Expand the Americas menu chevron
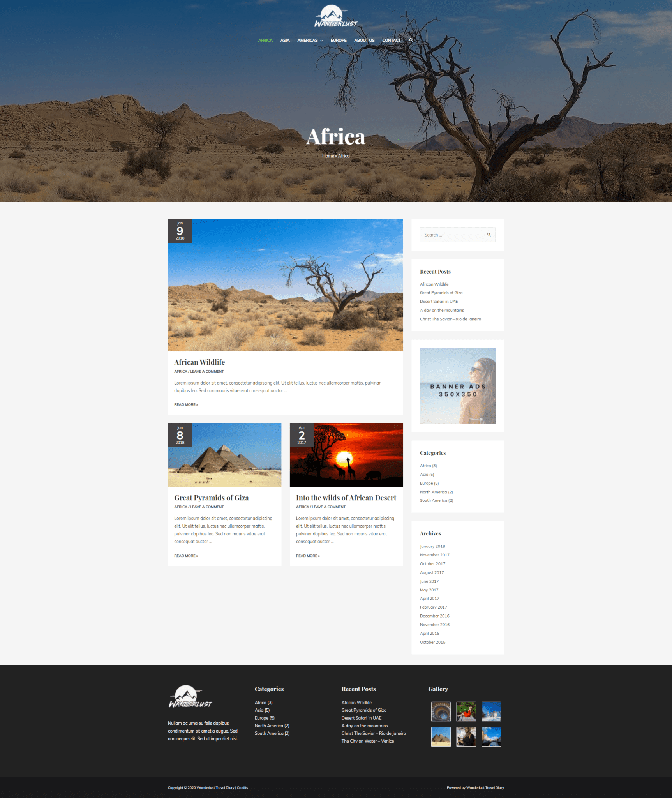 click(322, 41)
